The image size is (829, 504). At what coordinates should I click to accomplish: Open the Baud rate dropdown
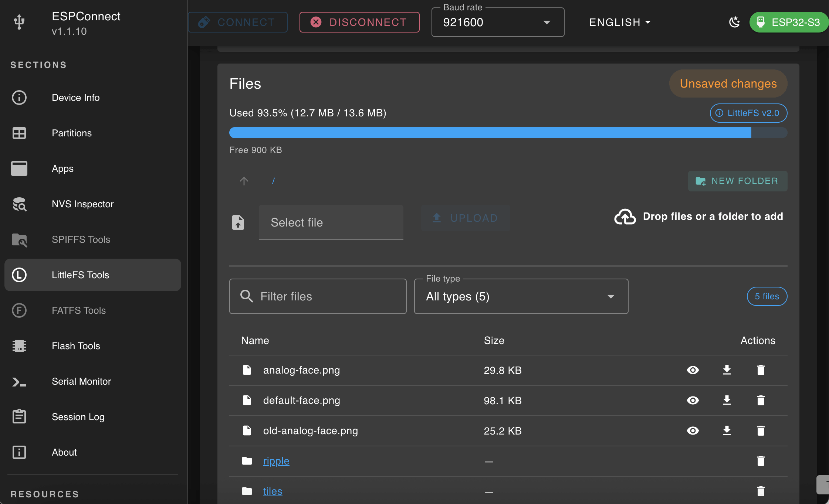(497, 22)
